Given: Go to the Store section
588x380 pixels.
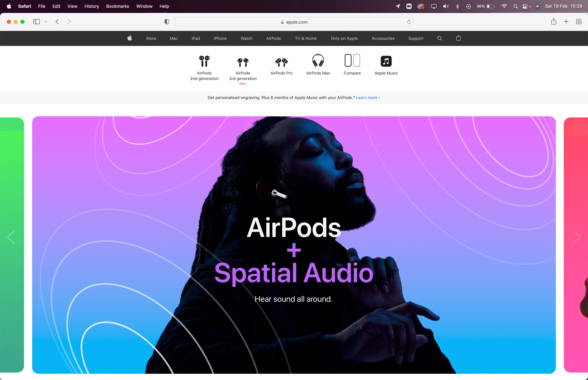Looking at the screenshot, I should [151, 38].
